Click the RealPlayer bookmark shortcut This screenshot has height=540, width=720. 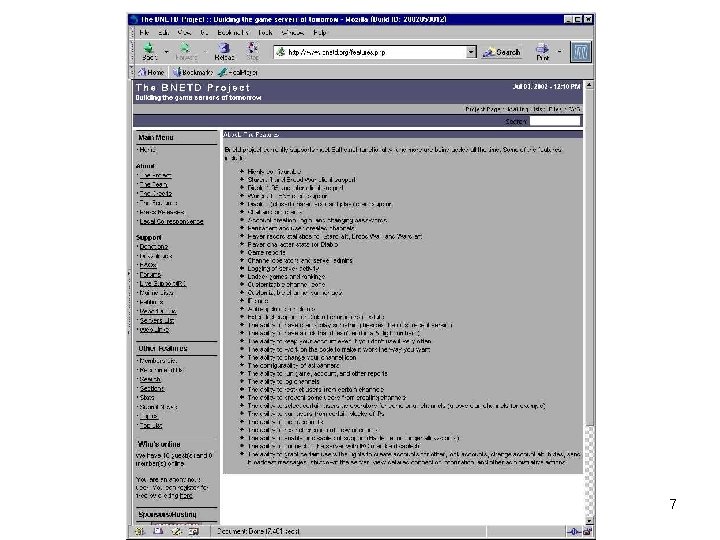238,72
